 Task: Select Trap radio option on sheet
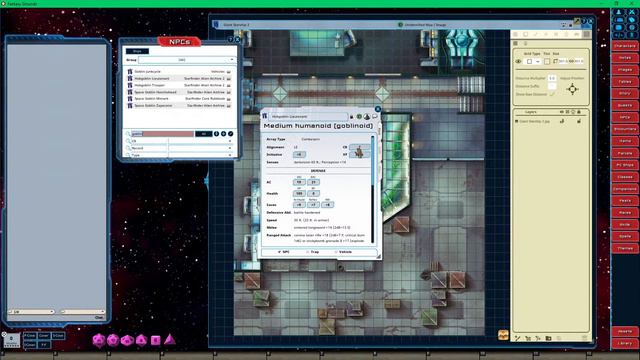pos(308,252)
